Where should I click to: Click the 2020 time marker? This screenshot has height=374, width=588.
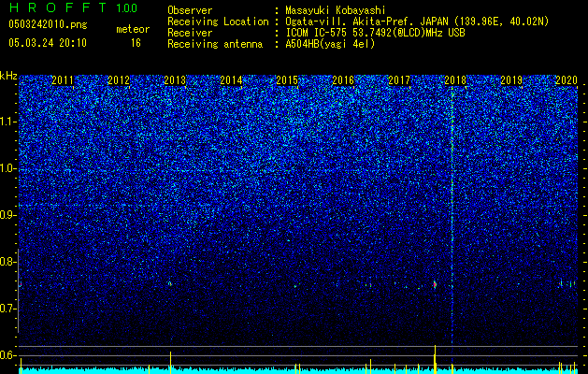click(566, 79)
